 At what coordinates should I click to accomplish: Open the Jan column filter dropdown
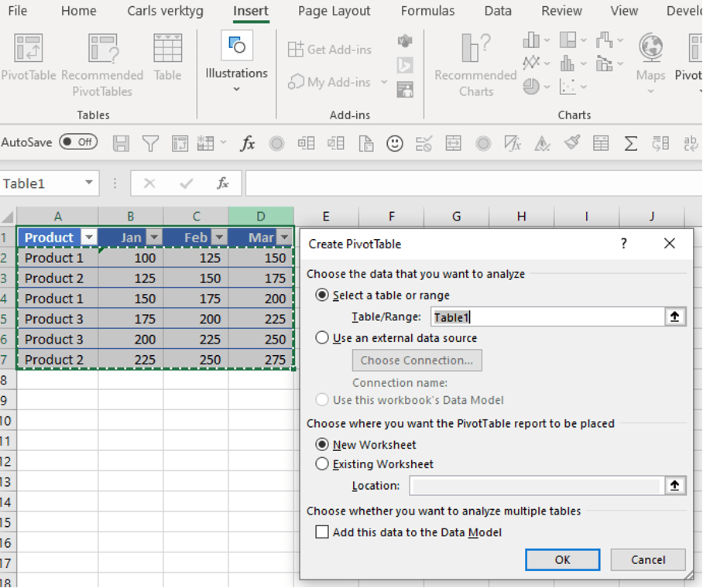[154, 237]
